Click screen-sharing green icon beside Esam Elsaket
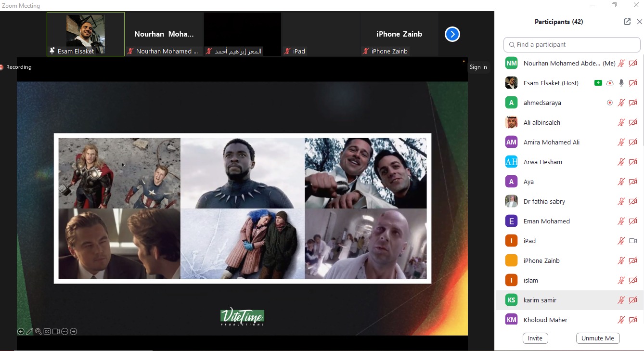 (598, 83)
